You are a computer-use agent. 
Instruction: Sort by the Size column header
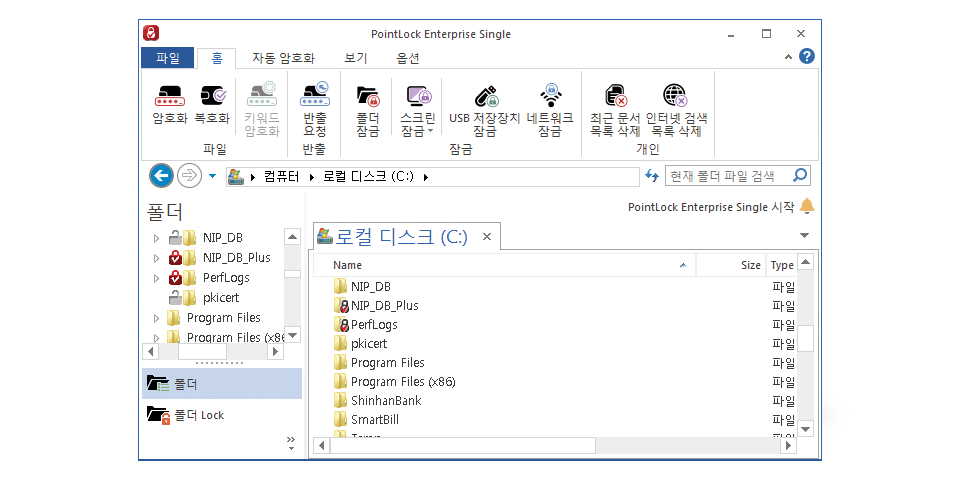pos(731,265)
